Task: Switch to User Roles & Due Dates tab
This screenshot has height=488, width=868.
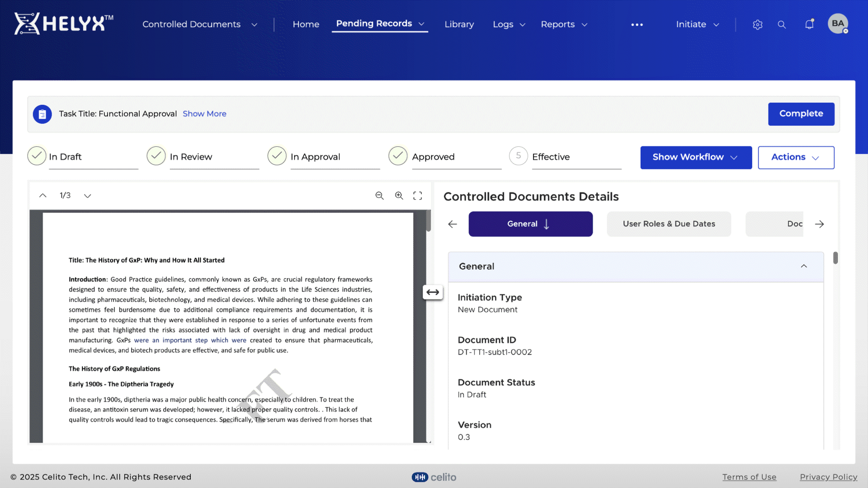Action: pos(669,224)
